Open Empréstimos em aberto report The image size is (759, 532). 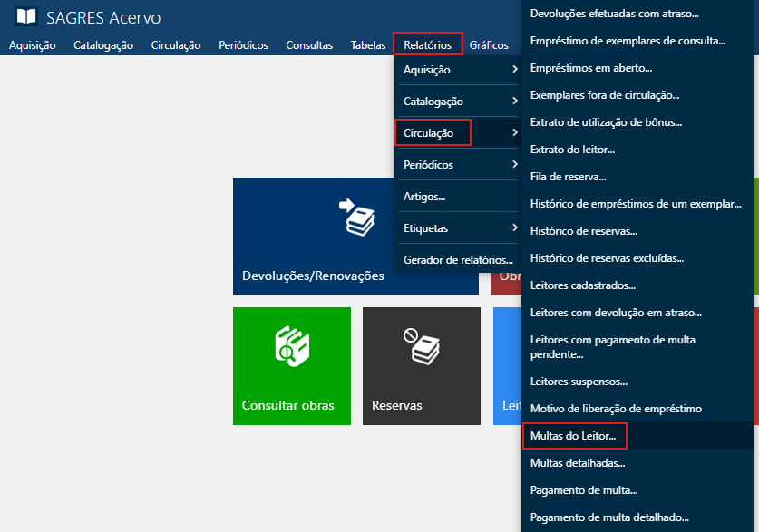[x=590, y=68]
